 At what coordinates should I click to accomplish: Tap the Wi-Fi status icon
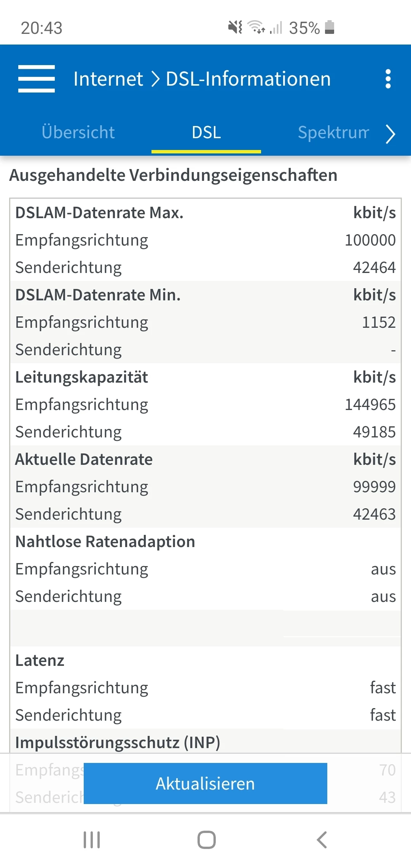coord(256,27)
